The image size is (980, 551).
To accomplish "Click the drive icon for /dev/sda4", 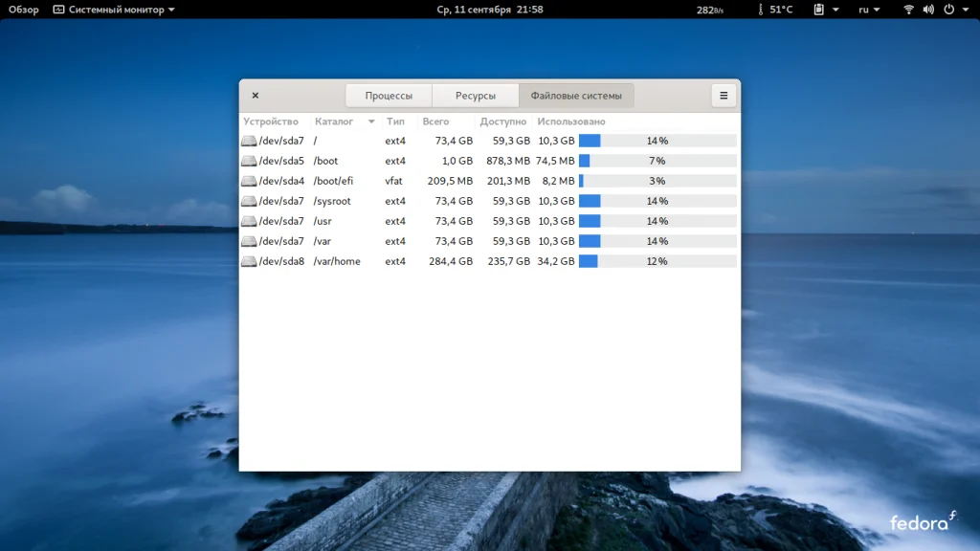I will (249, 181).
